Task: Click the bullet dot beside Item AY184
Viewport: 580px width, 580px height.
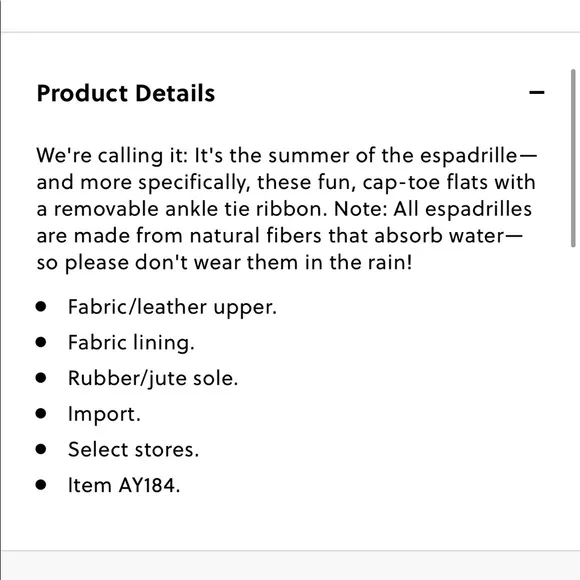Action: [x=41, y=485]
